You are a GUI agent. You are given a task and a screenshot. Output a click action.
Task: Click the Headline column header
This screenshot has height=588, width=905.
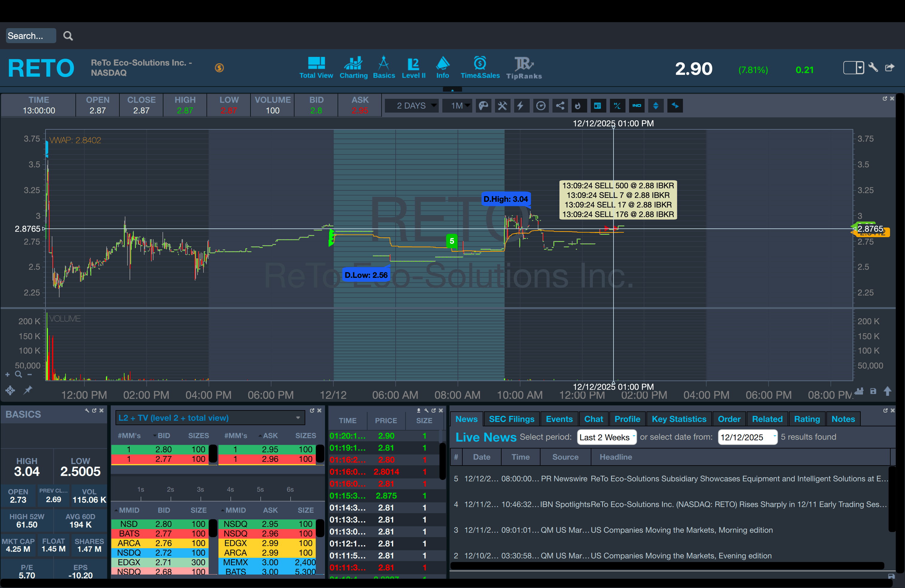(x=616, y=457)
